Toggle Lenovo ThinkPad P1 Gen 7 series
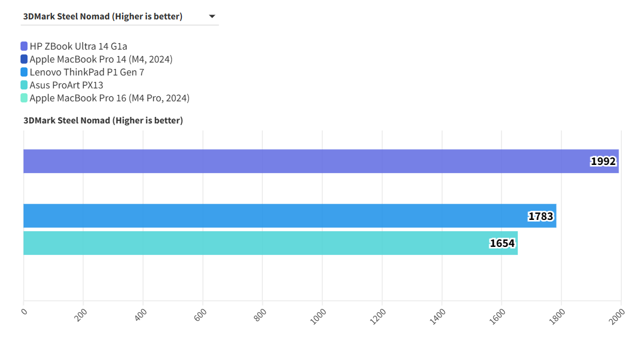The height and width of the screenshot is (338, 644). [87, 72]
